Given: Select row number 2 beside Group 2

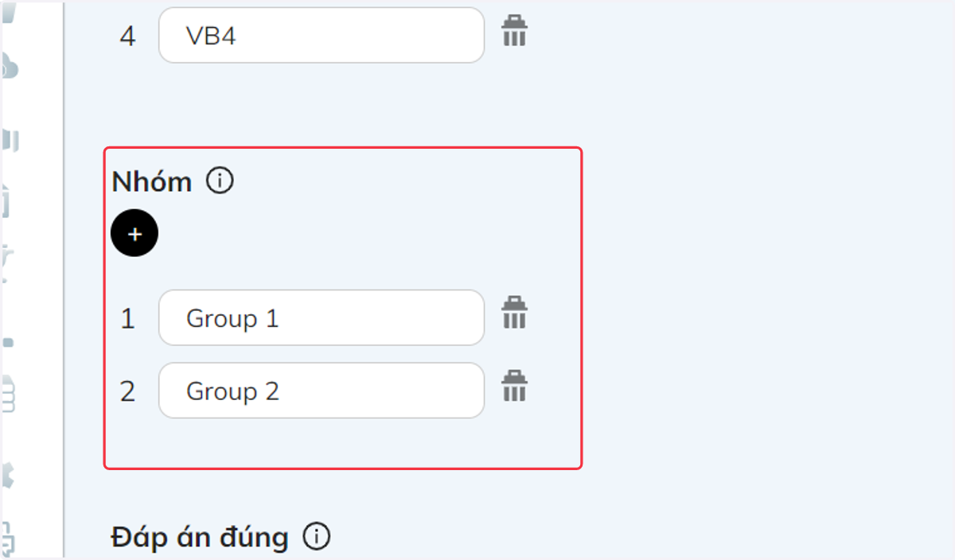Looking at the screenshot, I should coord(127,392).
